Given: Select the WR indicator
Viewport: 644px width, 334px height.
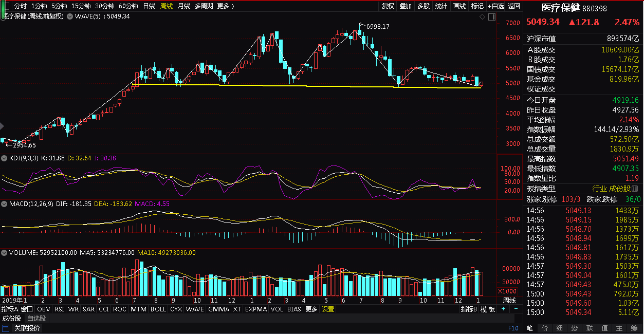Looking at the screenshot, I should [73, 309].
